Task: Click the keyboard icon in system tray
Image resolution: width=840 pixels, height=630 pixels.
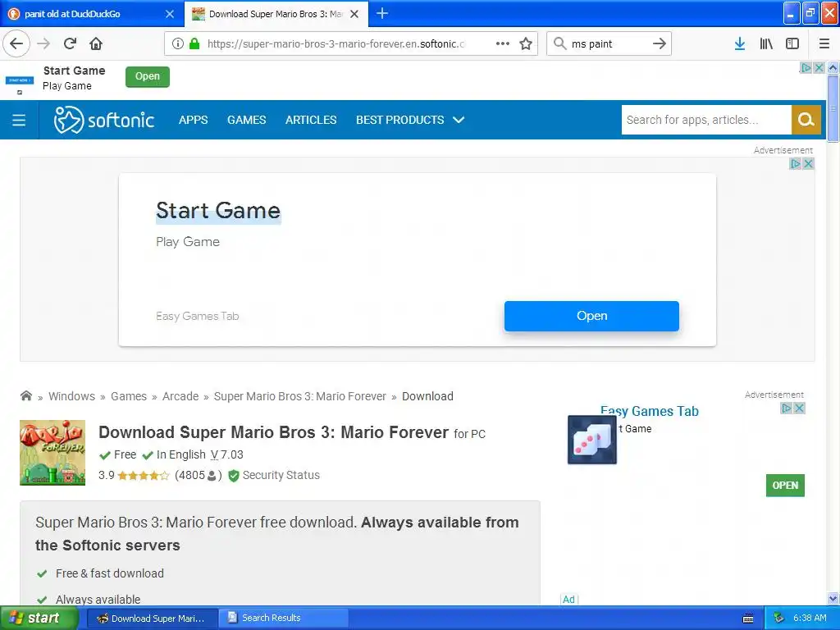Action: click(748, 619)
